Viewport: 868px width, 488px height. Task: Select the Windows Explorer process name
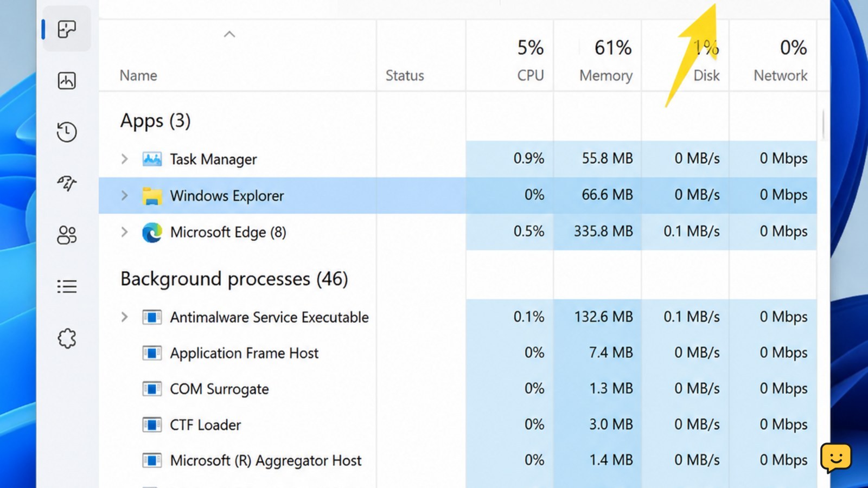[227, 196]
